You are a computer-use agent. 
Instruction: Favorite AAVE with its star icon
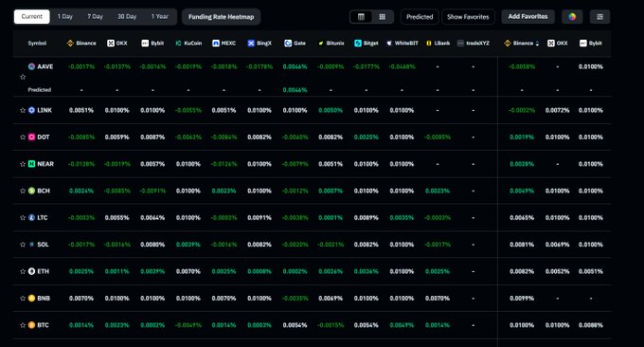click(23, 77)
